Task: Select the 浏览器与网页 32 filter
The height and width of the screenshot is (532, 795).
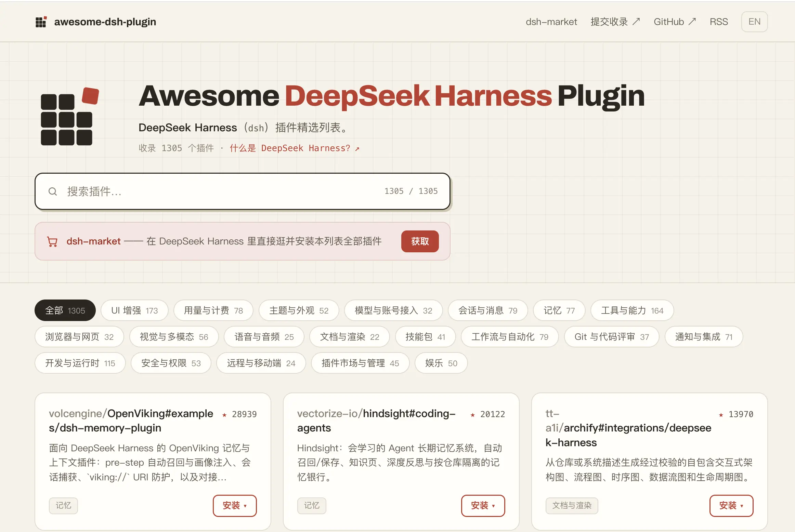Action: [x=79, y=337]
